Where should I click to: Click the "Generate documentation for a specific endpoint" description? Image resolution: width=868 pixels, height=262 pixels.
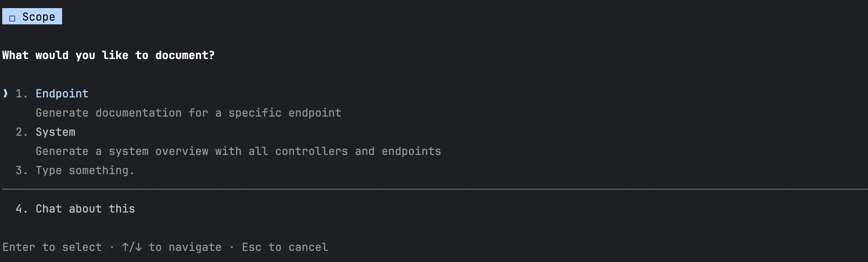tap(188, 113)
